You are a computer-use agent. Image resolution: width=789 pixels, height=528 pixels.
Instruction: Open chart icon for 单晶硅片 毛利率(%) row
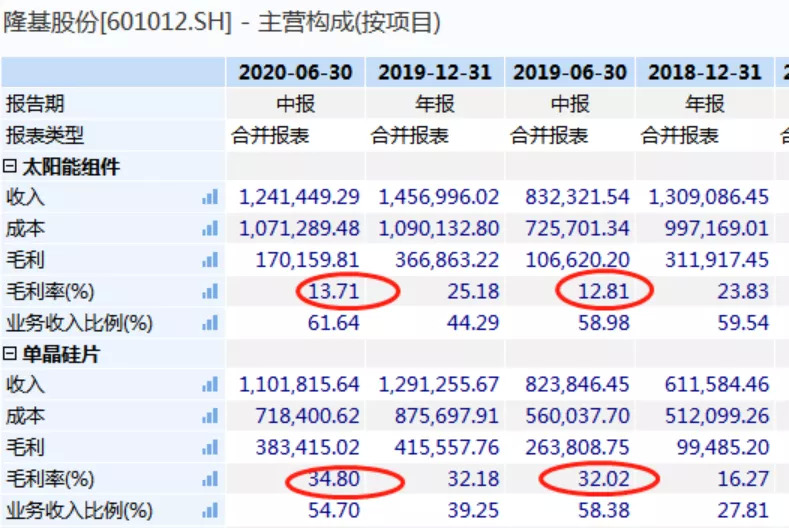pyautogui.click(x=210, y=479)
